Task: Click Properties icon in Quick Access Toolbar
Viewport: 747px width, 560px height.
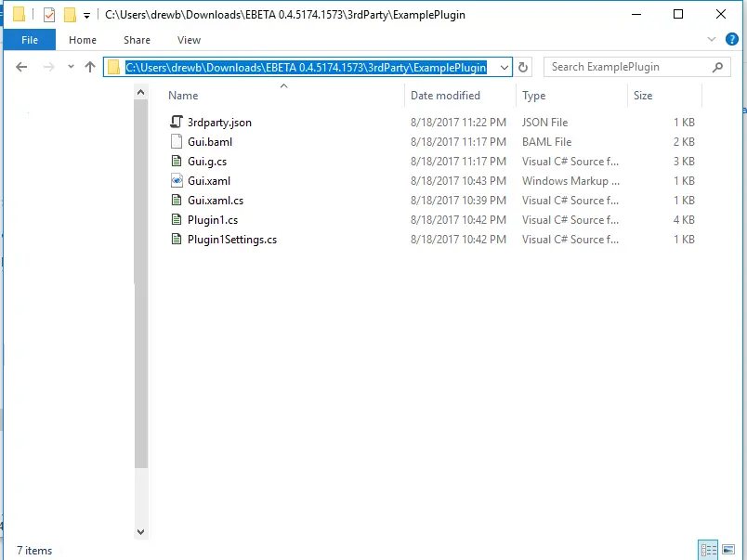Action: pyautogui.click(x=49, y=15)
